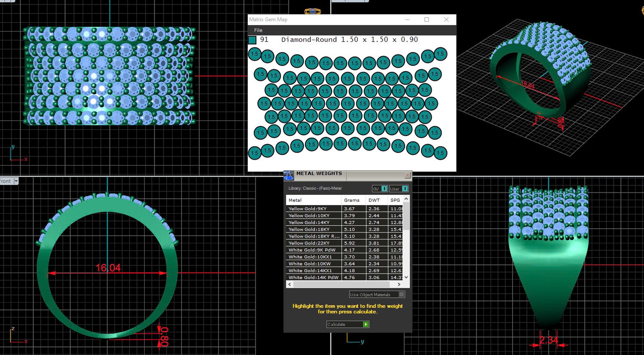Click the Metal column header
Viewport: 644px width, 355px height.
point(314,200)
